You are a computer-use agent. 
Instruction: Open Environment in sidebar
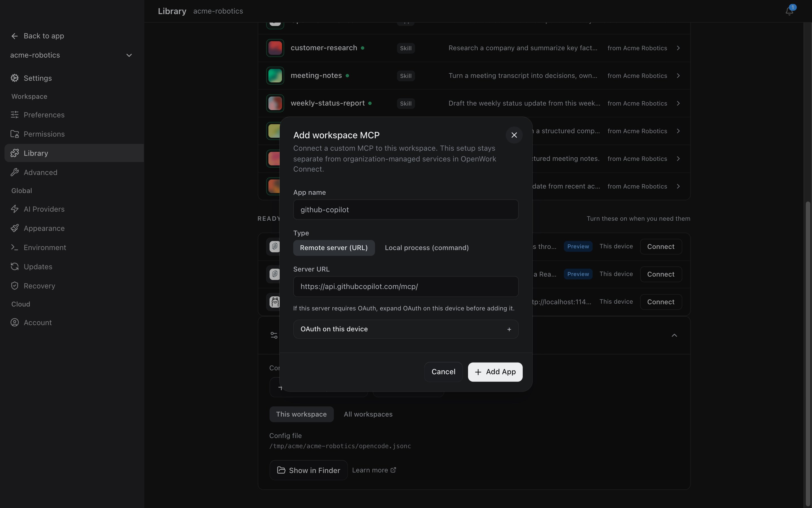pyautogui.click(x=74, y=247)
